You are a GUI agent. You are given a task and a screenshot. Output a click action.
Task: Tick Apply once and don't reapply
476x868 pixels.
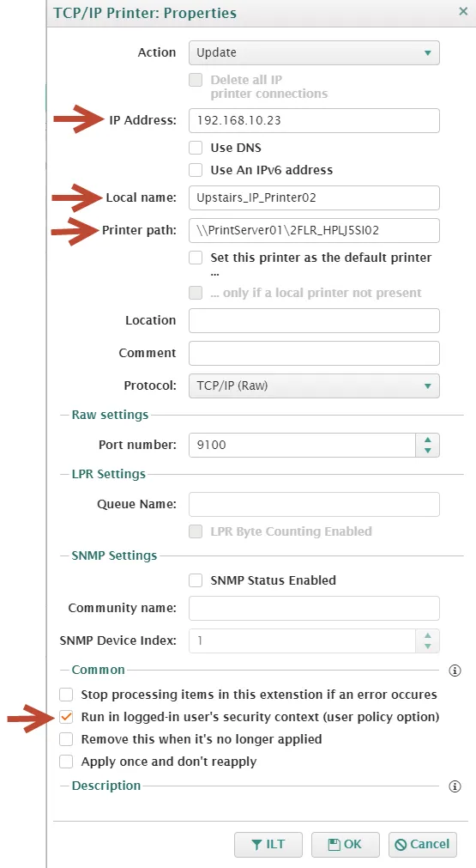tap(66, 762)
